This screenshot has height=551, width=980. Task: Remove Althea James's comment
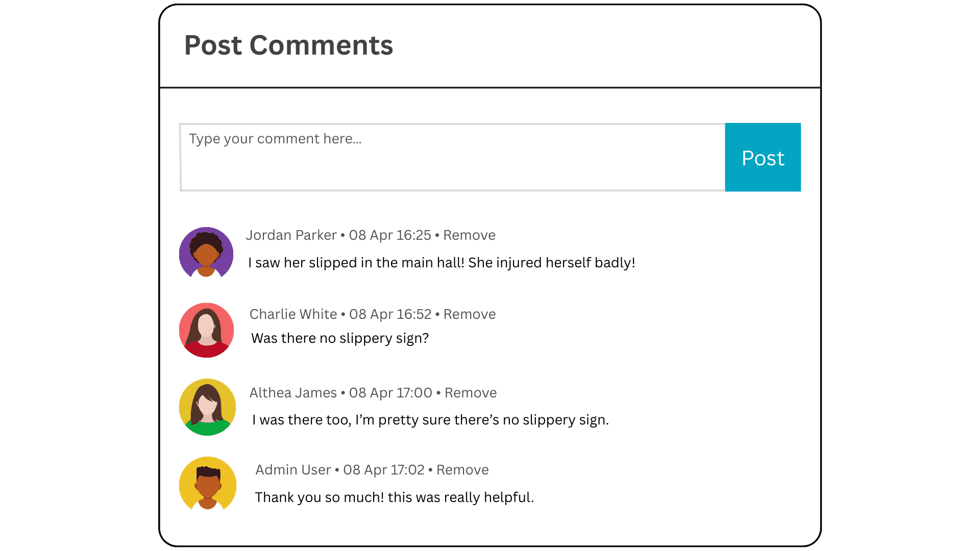pyautogui.click(x=471, y=393)
